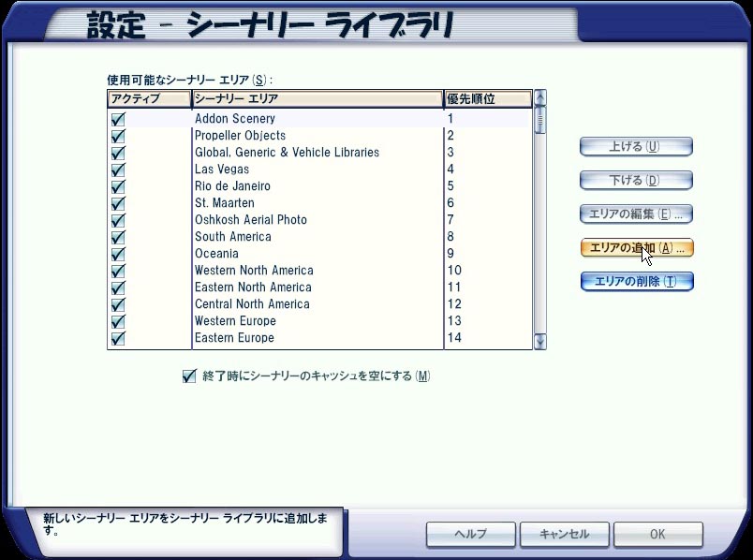Click the scenery list scrollbar thumb
The image size is (753, 560).
click(540, 119)
